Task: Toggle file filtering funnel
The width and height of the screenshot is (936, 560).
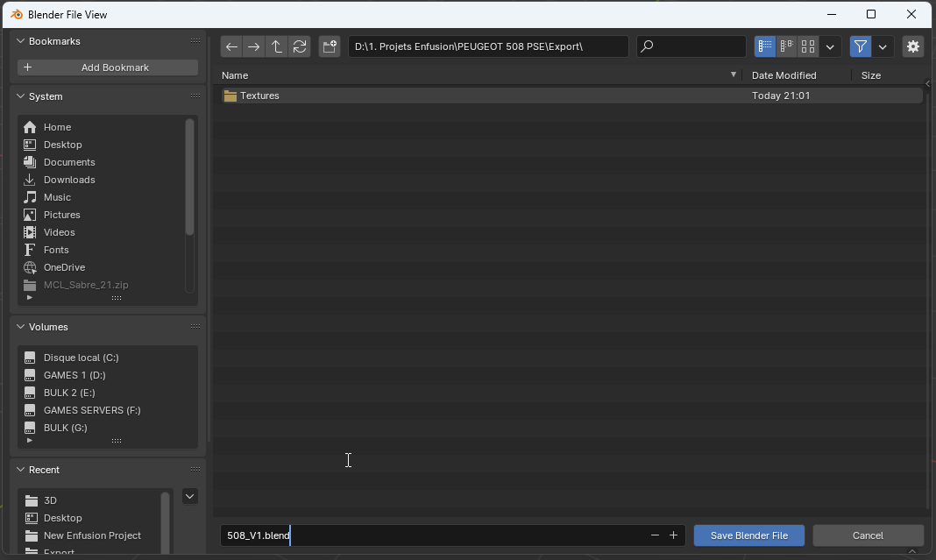Action: click(860, 46)
